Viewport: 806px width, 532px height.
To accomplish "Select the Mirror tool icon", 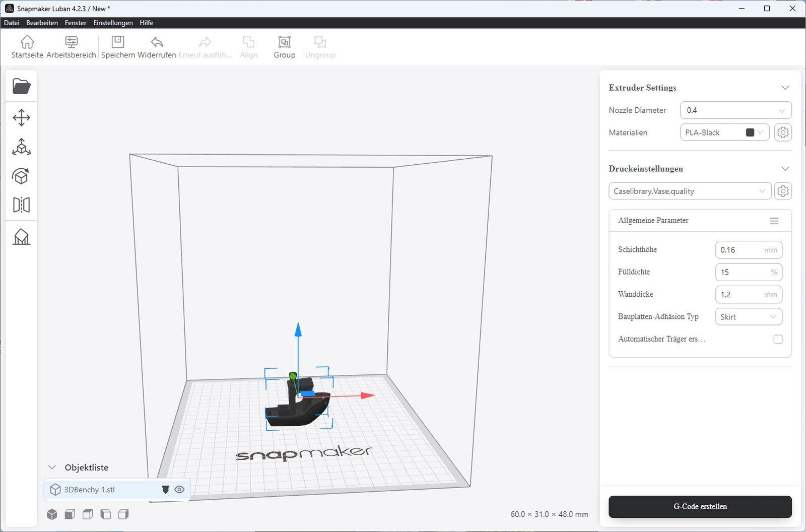I will pos(21,205).
